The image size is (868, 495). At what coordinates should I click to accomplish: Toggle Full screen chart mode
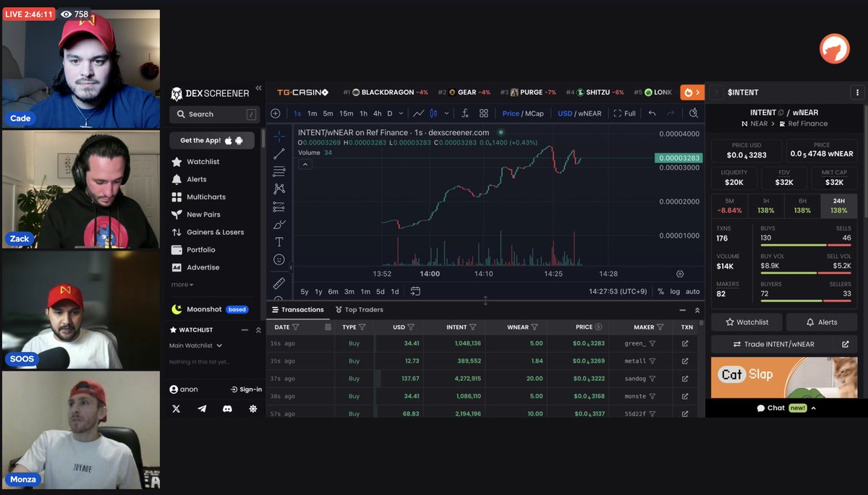625,113
